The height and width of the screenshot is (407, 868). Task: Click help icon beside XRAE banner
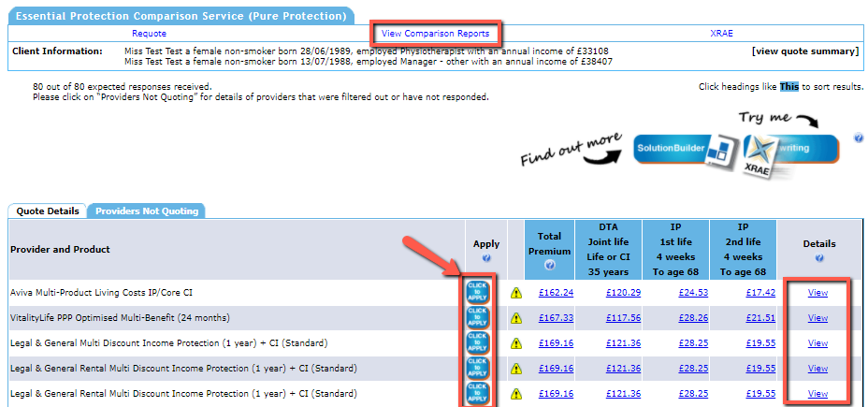[858, 138]
